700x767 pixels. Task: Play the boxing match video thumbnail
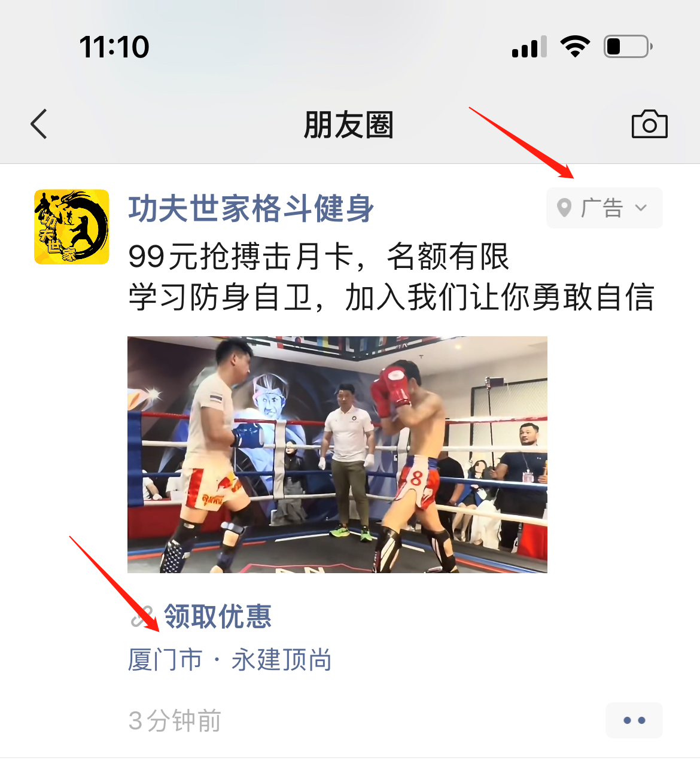pyautogui.click(x=337, y=455)
